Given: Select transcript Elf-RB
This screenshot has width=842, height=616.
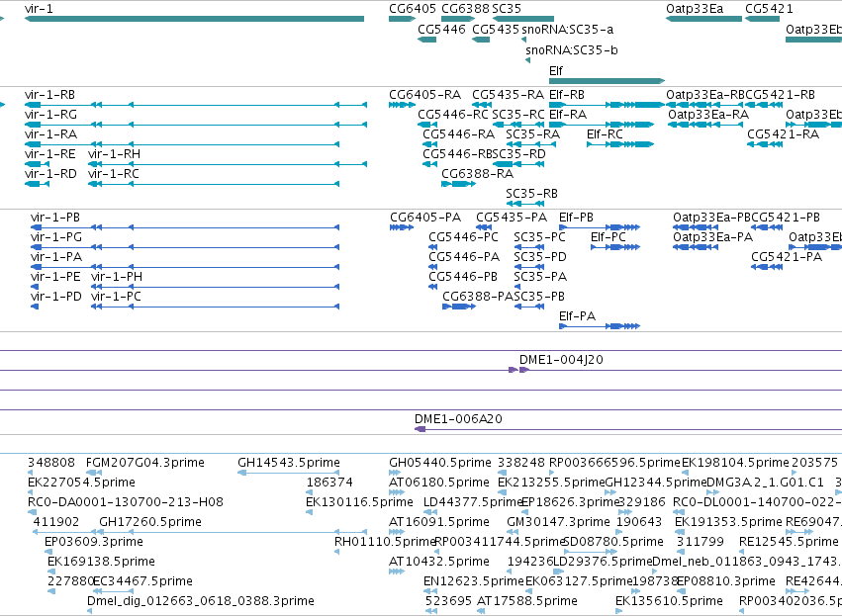Looking at the screenshot, I should point(607,105).
